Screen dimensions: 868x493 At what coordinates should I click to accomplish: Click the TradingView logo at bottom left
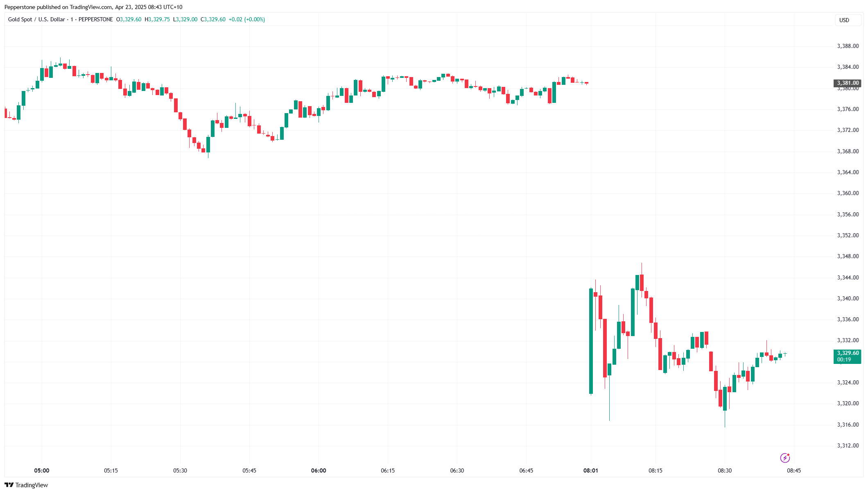click(x=9, y=485)
